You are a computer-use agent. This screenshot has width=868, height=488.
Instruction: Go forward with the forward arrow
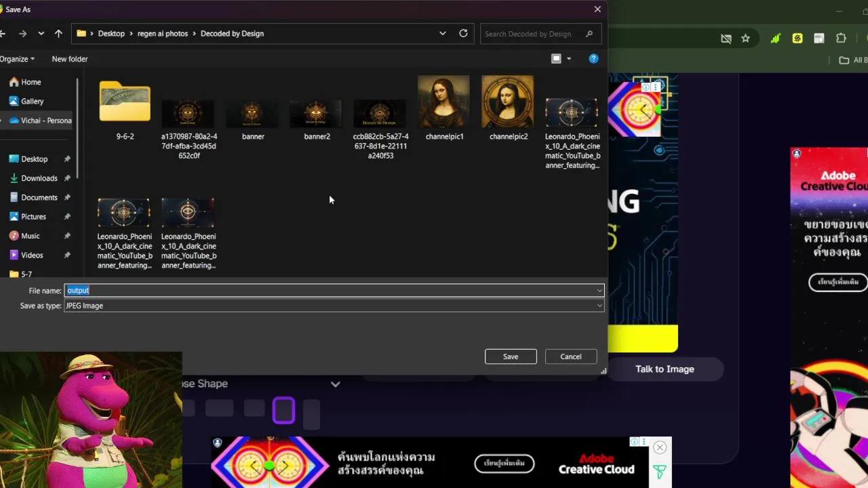[22, 33]
